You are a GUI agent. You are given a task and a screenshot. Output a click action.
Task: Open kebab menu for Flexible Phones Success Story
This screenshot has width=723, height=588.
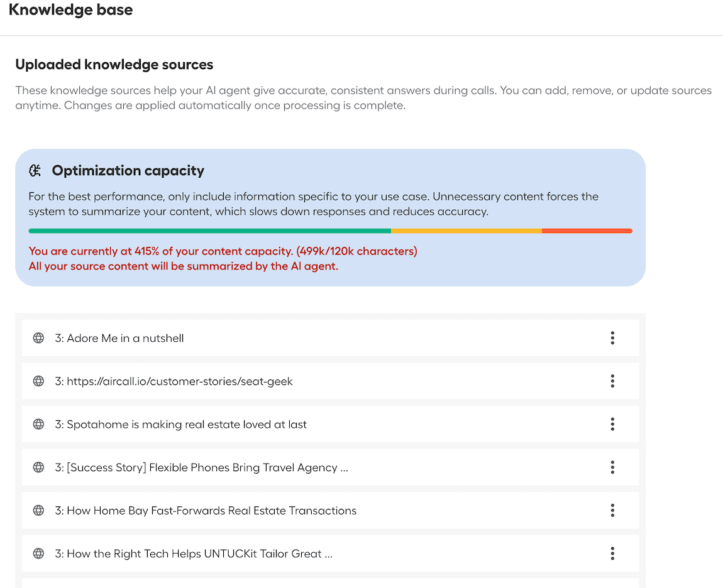pos(612,467)
